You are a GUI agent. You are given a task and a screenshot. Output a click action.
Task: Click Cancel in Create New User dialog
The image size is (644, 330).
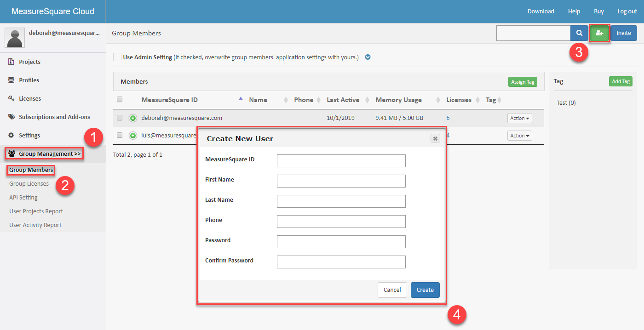(x=392, y=290)
